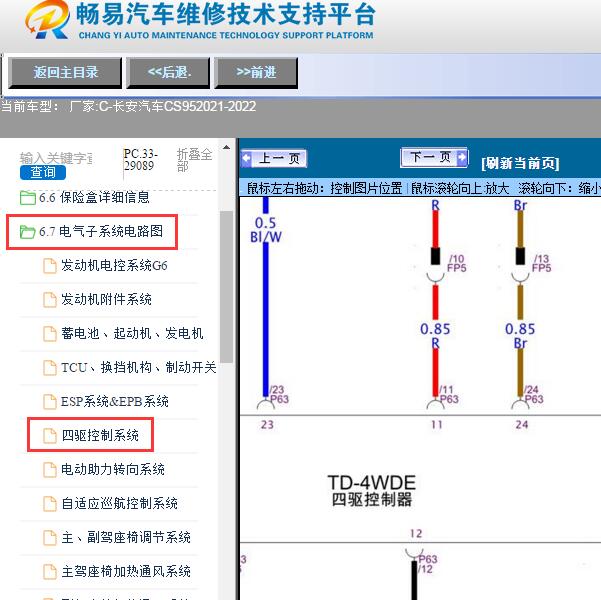601x600 pixels.
Task: Select the 四驱控制系统 entry
Action: point(100,436)
